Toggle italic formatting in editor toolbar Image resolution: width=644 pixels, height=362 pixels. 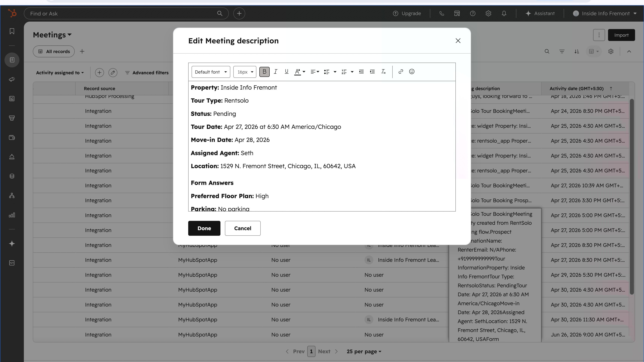(x=275, y=72)
